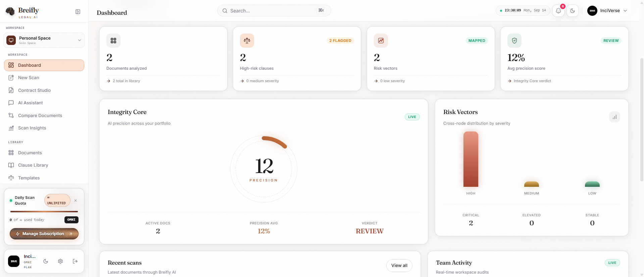Click the Risk Vectors chart icon button

pyautogui.click(x=614, y=117)
